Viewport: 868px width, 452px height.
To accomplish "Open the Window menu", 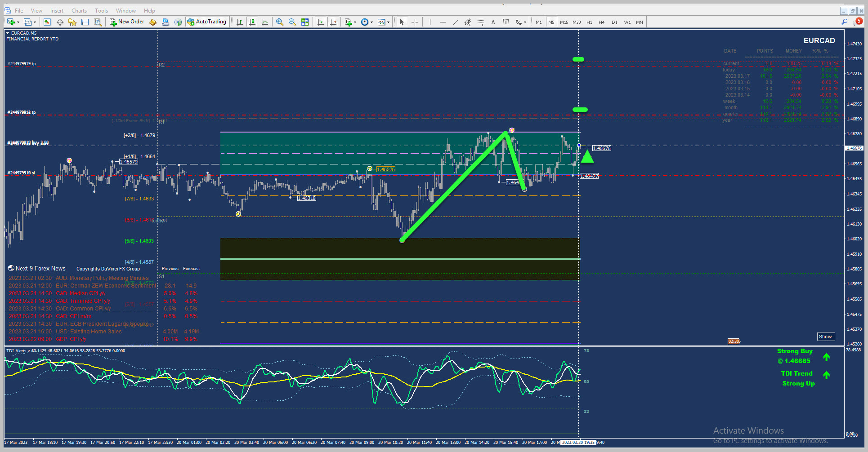I will [x=126, y=11].
